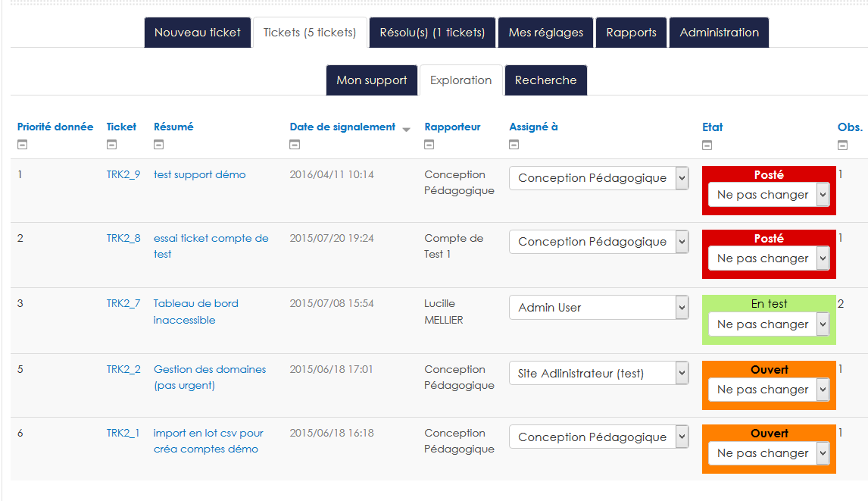Collapse the Obs. column icon
868x501 pixels.
point(842,145)
